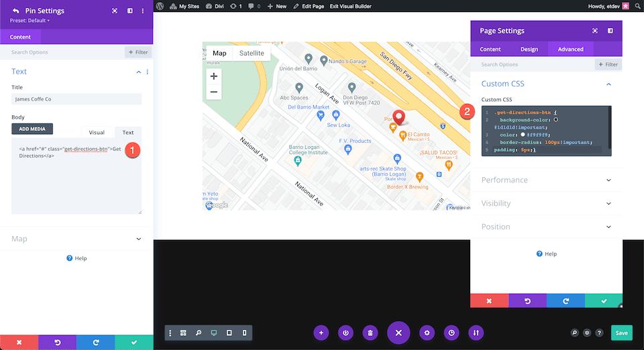The height and width of the screenshot is (350, 644).
Task: Enable wireframe view icon
Action: [x=183, y=333]
